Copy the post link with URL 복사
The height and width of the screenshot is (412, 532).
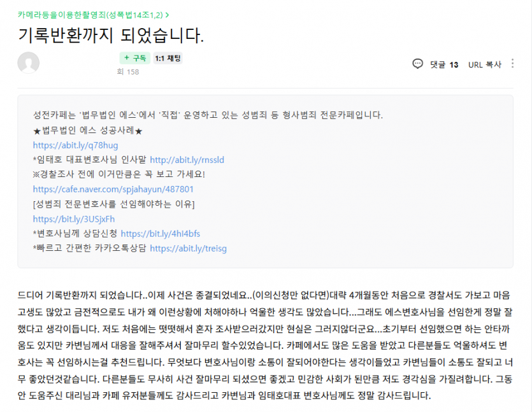[485, 64]
